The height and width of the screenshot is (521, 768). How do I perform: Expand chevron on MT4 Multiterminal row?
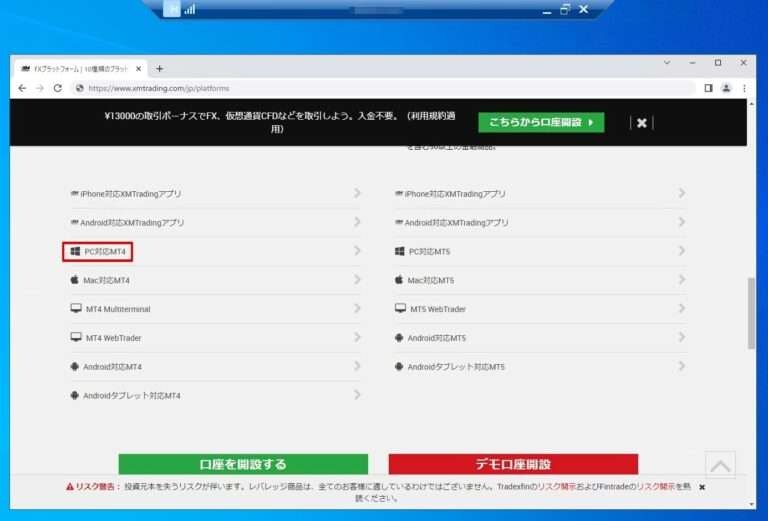(357, 308)
